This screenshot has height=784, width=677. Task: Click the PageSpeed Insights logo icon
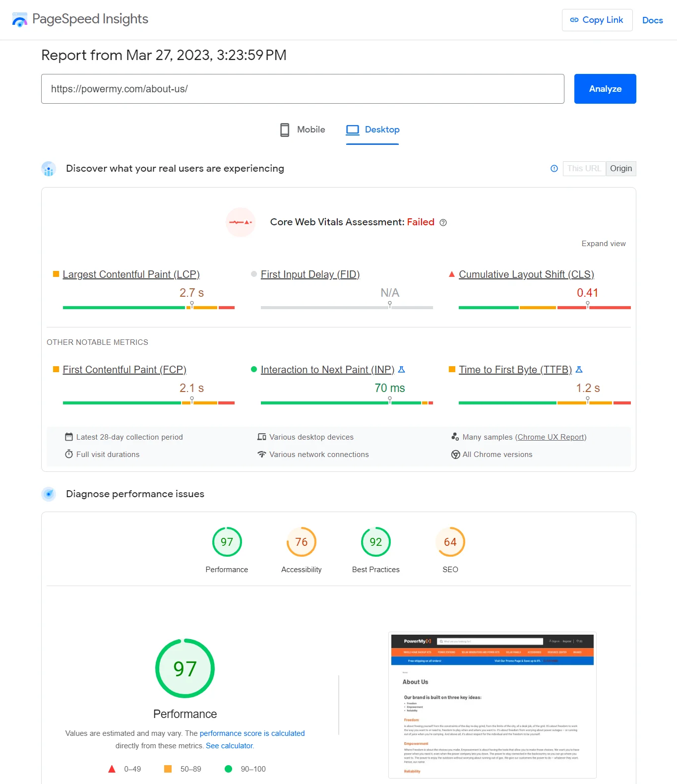(20, 20)
